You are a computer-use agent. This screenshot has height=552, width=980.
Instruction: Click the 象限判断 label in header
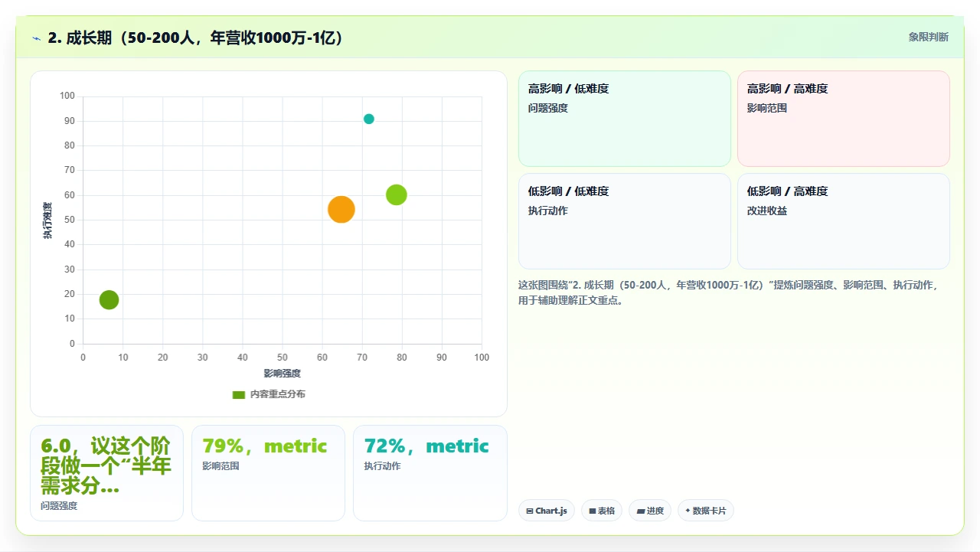(x=929, y=37)
